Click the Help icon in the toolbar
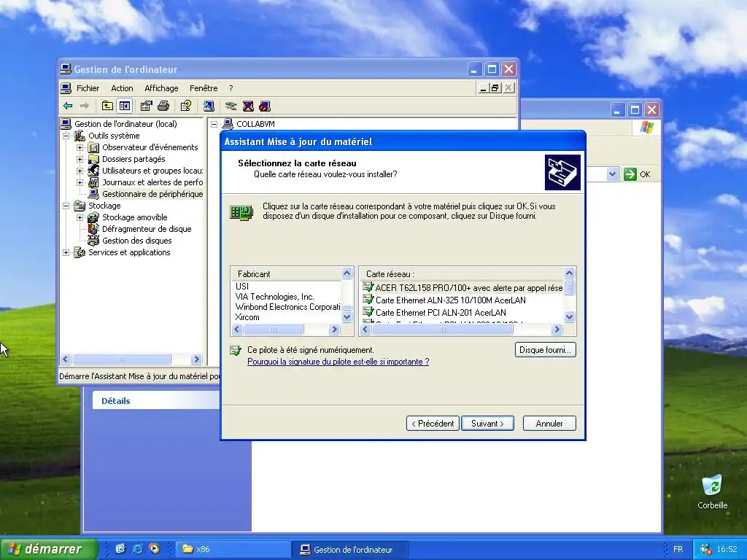This screenshot has height=560, width=747. (x=186, y=106)
